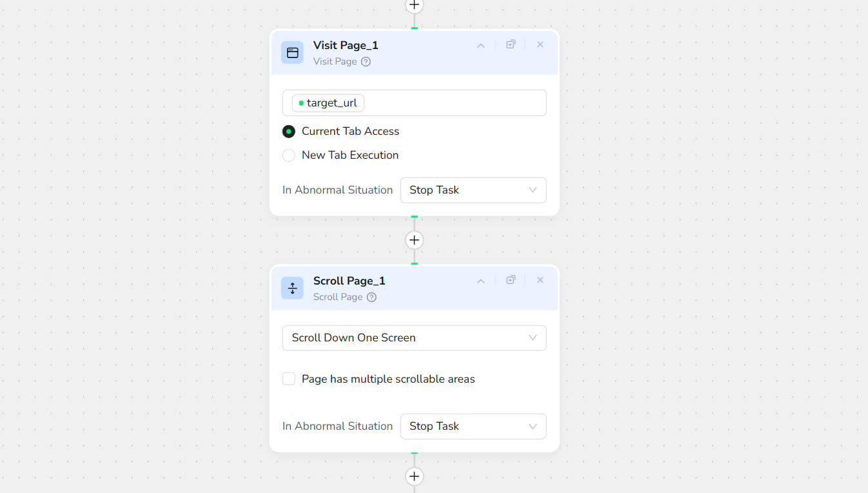Screen dimensions: 868x493
Task: Open help for Visit Page
Action: tap(366, 62)
